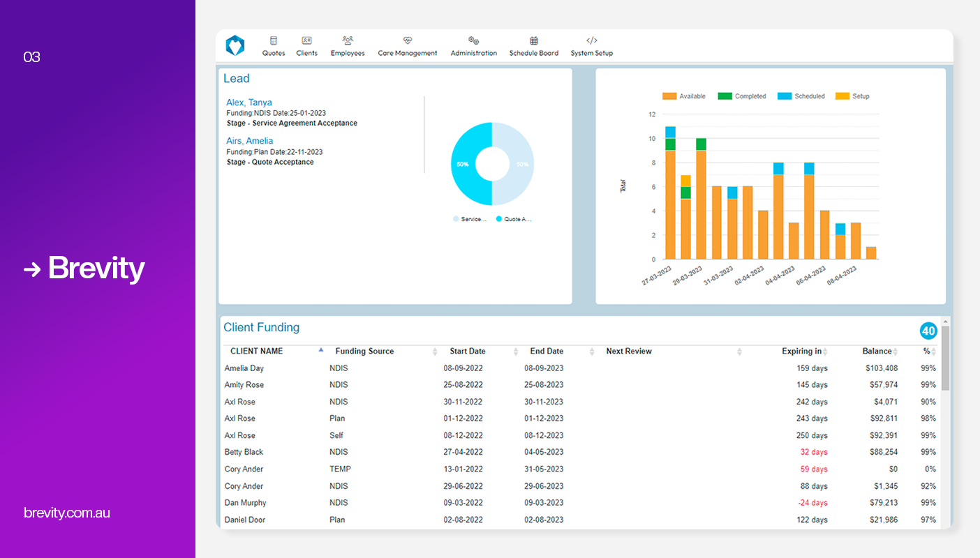The image size is (980, 558).
Task: Sort the table by Client Name column
Action: point(257,352)
